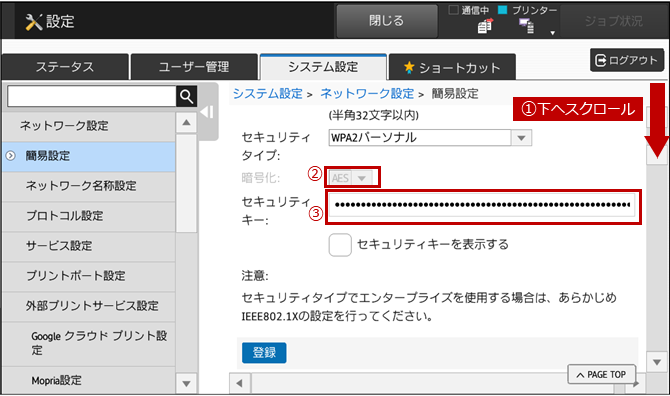This screenshot has height=396, width=670.
Task: Click the circled arrow beside 簡易設定
Action: click(x=11, y=156)
